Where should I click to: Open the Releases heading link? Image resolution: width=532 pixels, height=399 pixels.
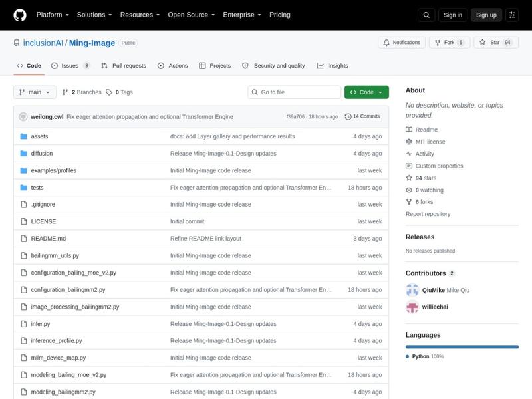click(x=420, y=237)
